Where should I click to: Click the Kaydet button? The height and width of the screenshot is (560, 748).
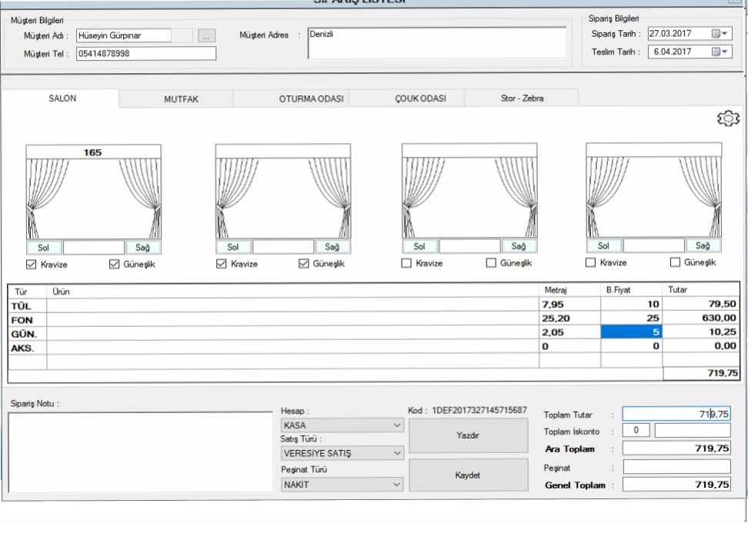coord(468,475)
